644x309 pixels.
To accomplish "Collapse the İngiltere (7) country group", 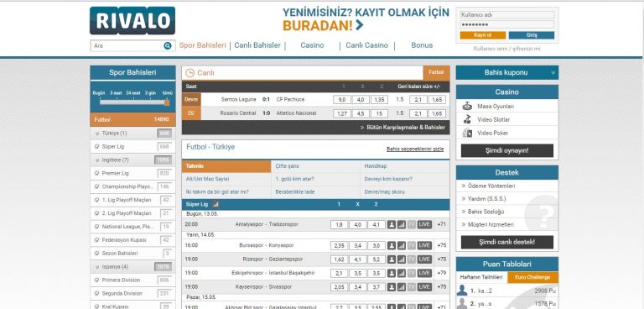I will coord(97,160).
